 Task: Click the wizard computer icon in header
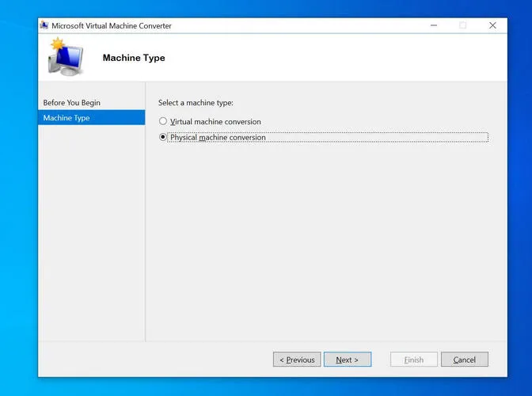pos(66,57)
